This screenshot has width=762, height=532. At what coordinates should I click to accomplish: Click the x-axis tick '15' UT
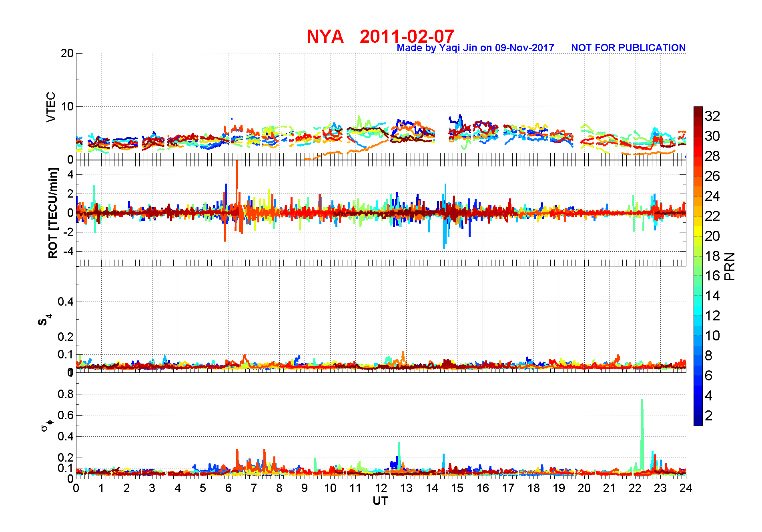(x=457, y=488)
